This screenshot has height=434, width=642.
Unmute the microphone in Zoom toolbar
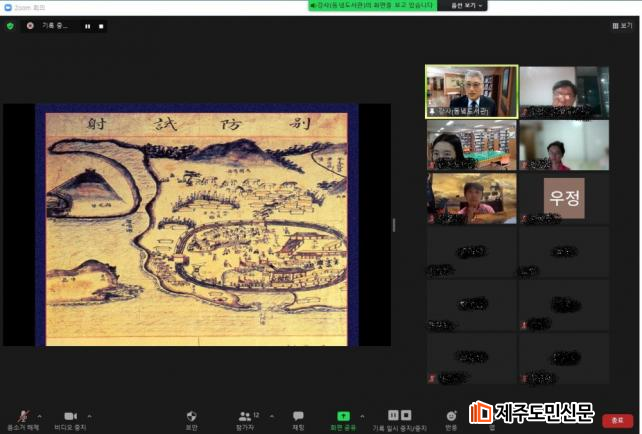[x=20, y=416]
